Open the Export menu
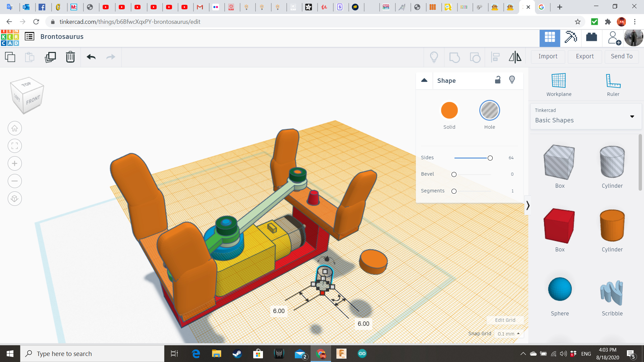This screenshot has height=362, width=644. pos(585,56)
